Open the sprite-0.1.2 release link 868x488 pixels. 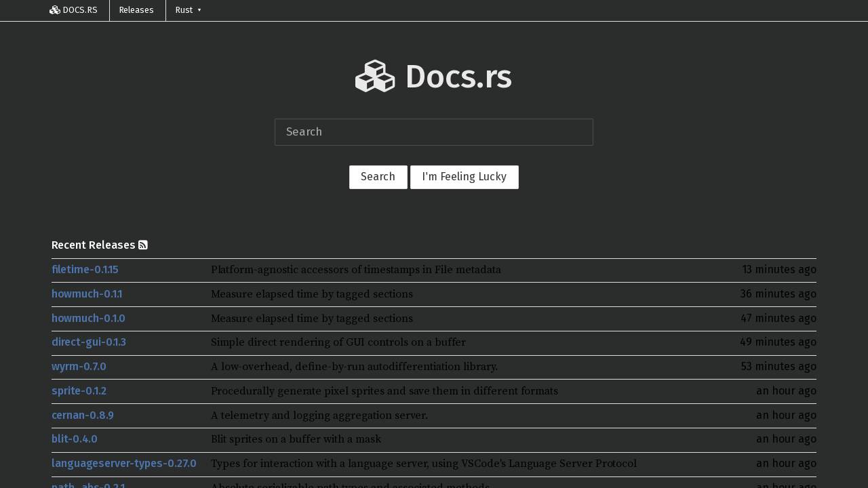tap(79, 391)
